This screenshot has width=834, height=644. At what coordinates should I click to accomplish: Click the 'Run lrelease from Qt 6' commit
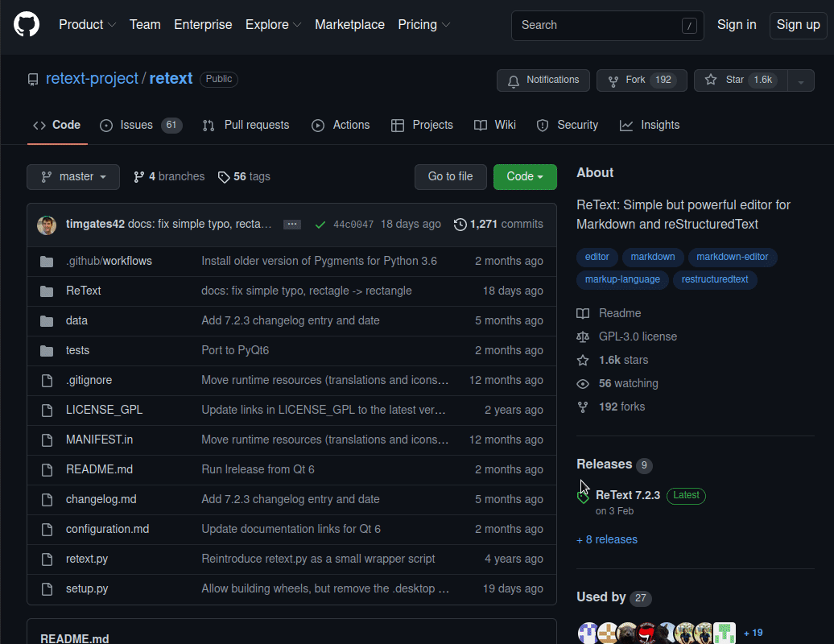click(258, 469)
